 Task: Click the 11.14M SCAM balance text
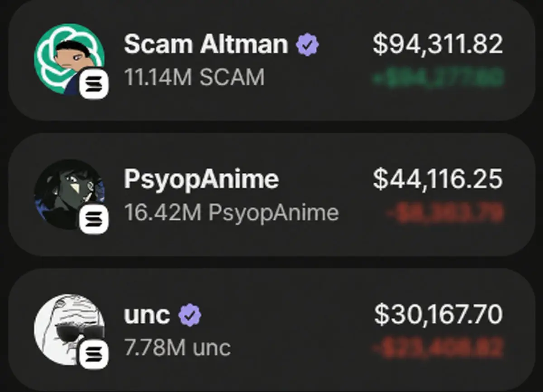point(194,77)
